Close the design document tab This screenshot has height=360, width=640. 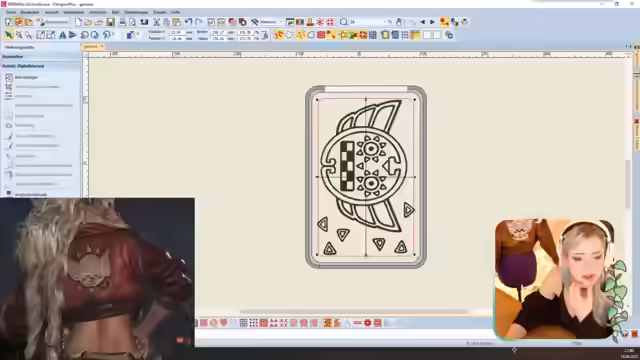point(102,47)
